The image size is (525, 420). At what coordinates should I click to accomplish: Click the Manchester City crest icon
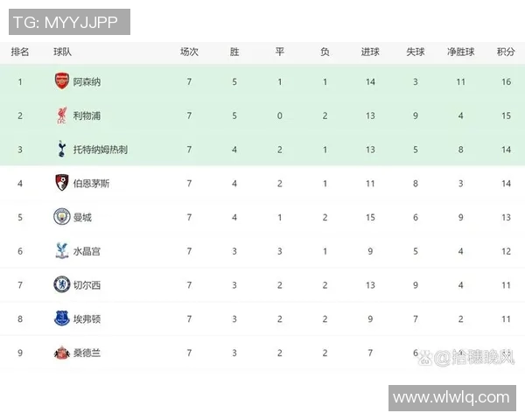tap(61, 217)
